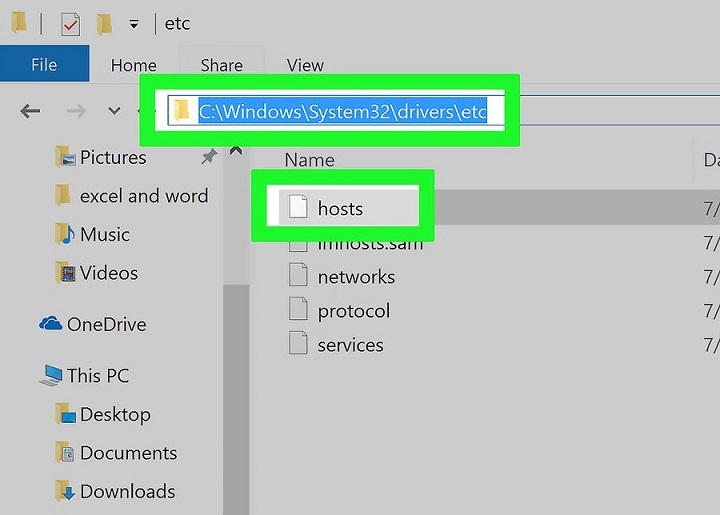Click the Pictures folder icon
The image size is (720, 515).
click(x=65, y=157)
